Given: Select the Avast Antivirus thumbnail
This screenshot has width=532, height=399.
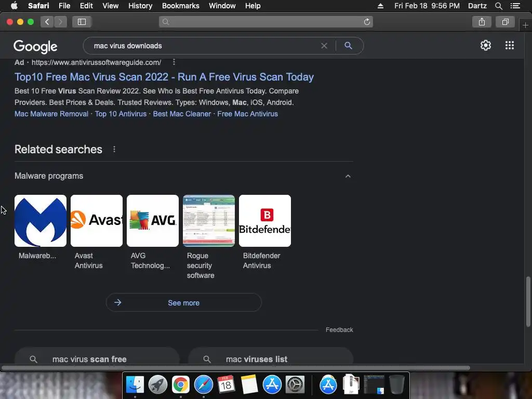Looking at the screenshot, I should coord(96,221).
